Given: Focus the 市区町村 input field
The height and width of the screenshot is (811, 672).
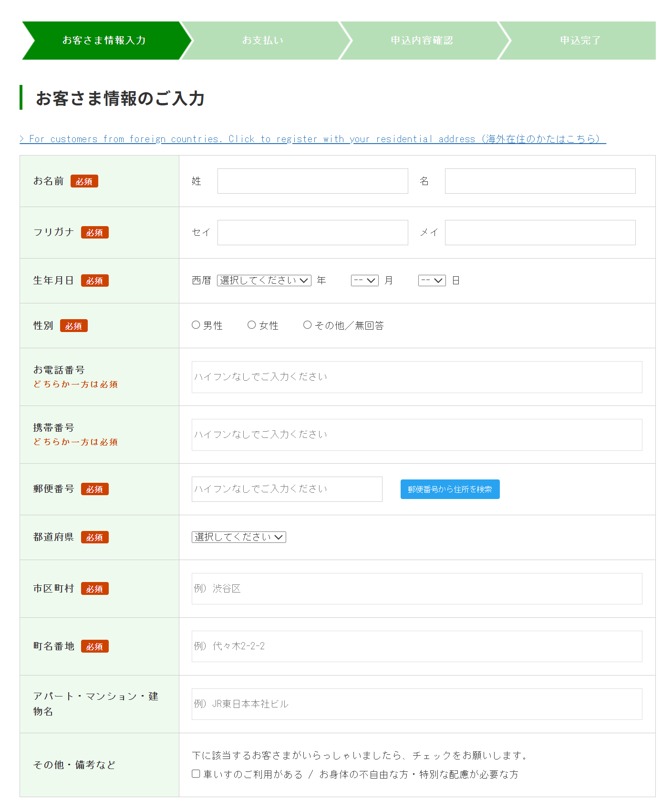Looking at the screenshot, I should (x=416, y=589).
